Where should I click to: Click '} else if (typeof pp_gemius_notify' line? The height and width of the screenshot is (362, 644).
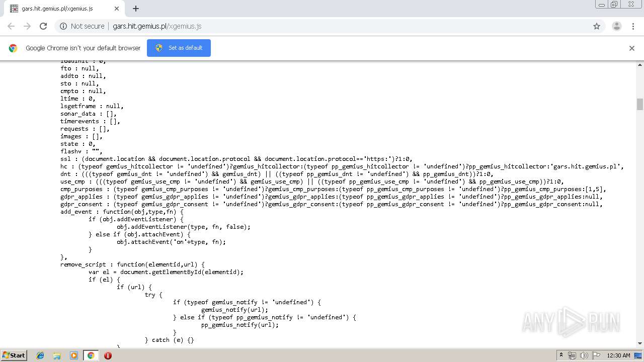tap(265, 317)
